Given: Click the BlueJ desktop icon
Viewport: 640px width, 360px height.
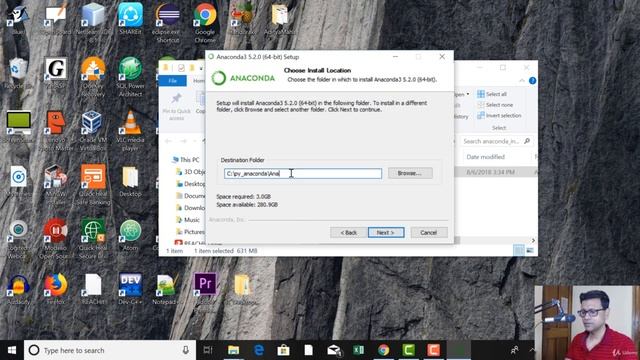Looking at the screenshot, I should [x=18, y=18].
